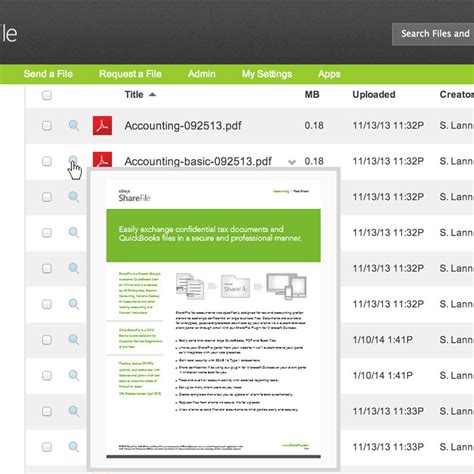Open Request a File menu
Screen dimensions: 474x474
[130, 74]
